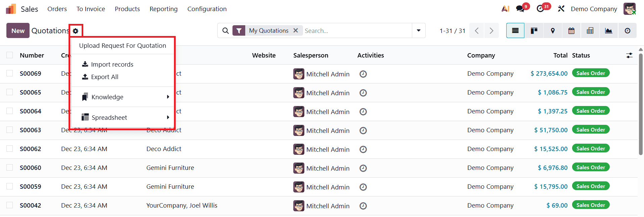The height and width of the screenshot is (217, 644).
Task: Expand the Spreadsheet submenu
Action: click(x=109, y=117)
